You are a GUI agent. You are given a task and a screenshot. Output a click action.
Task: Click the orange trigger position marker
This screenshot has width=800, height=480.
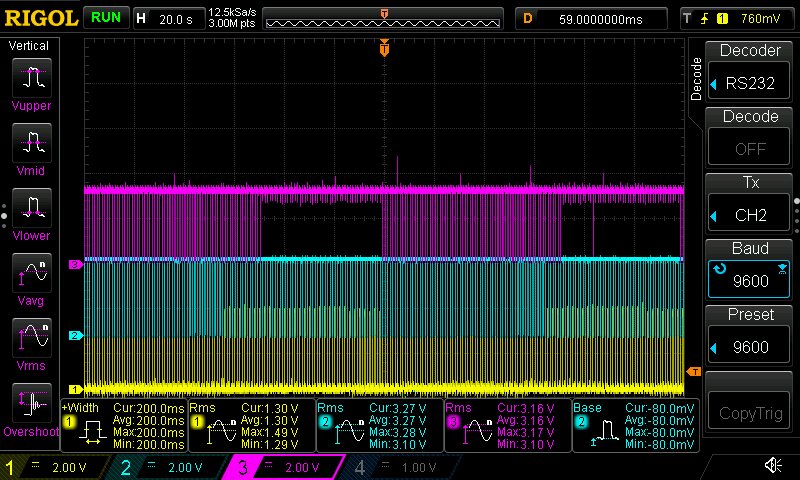pos(384,48)
